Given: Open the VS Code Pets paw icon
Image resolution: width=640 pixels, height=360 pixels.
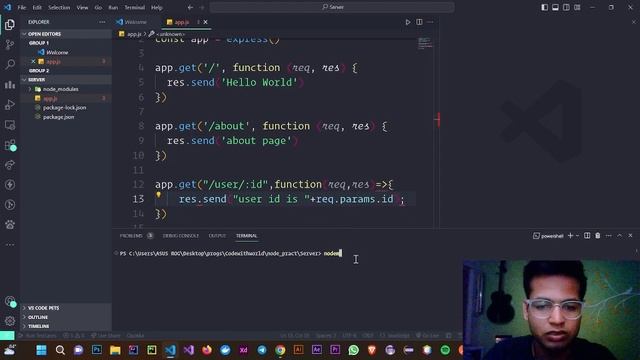Looking at the screenshot, I should (x=10, y=224).
